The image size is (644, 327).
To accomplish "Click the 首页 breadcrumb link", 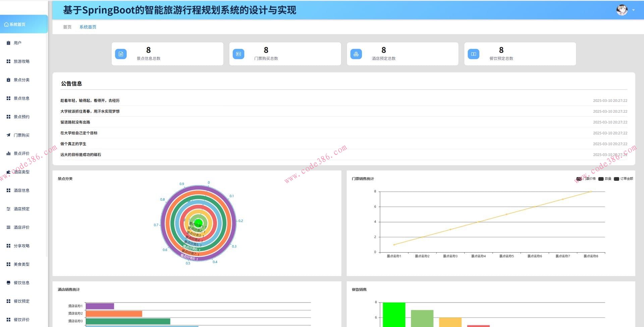I will (x=67, y=27).
